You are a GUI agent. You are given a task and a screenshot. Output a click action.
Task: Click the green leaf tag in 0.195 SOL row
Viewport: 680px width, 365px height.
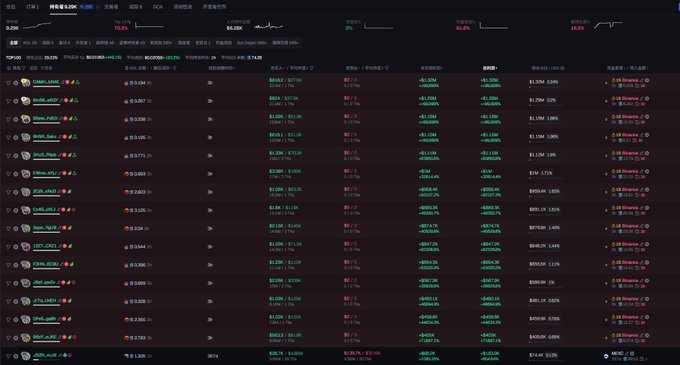click(70, 137)
